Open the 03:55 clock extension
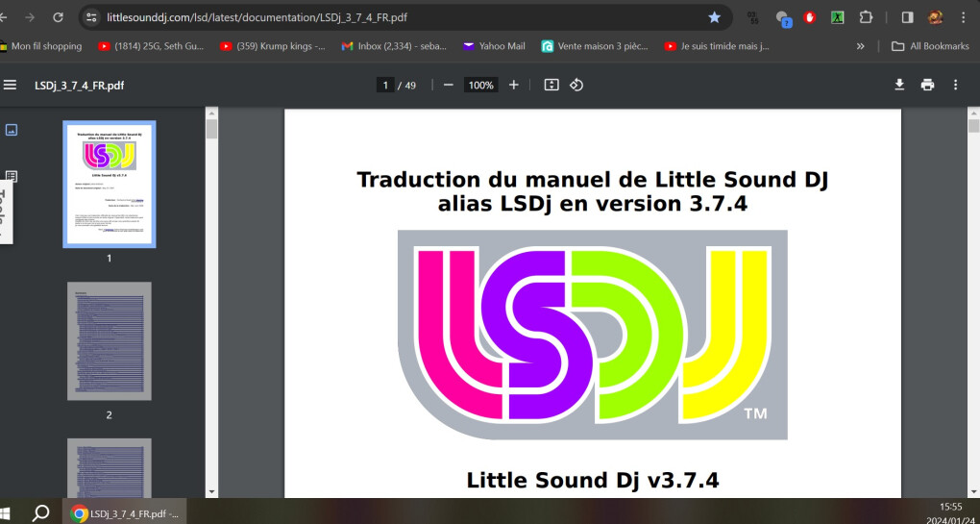Image resolution: width=980 pixels, height=524 pixels. (x=754, y=17)
